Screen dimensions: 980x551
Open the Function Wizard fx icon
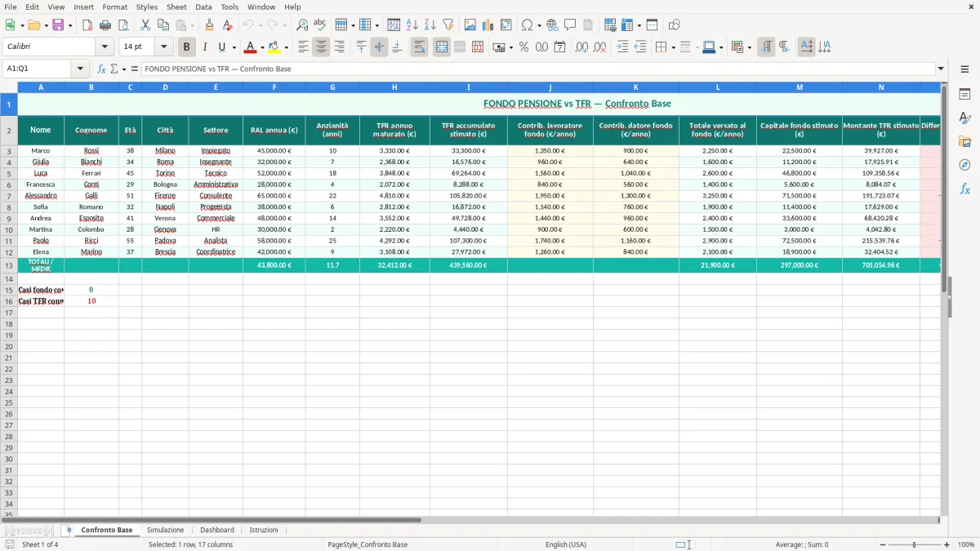tap(101, 69)
